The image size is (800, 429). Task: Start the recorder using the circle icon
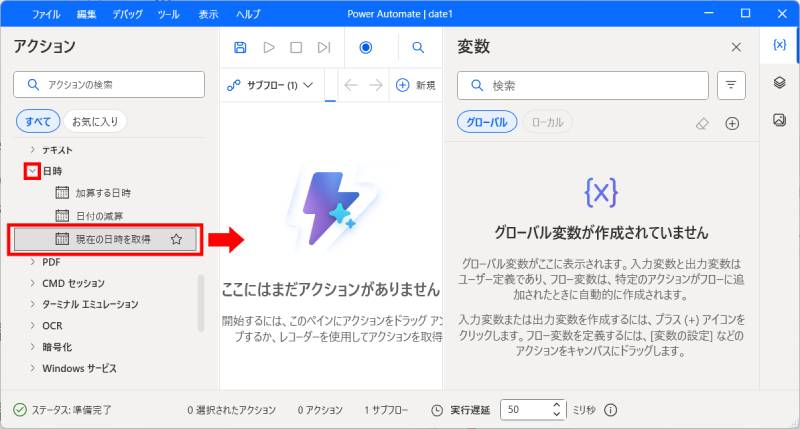click(x=366, y=47)
